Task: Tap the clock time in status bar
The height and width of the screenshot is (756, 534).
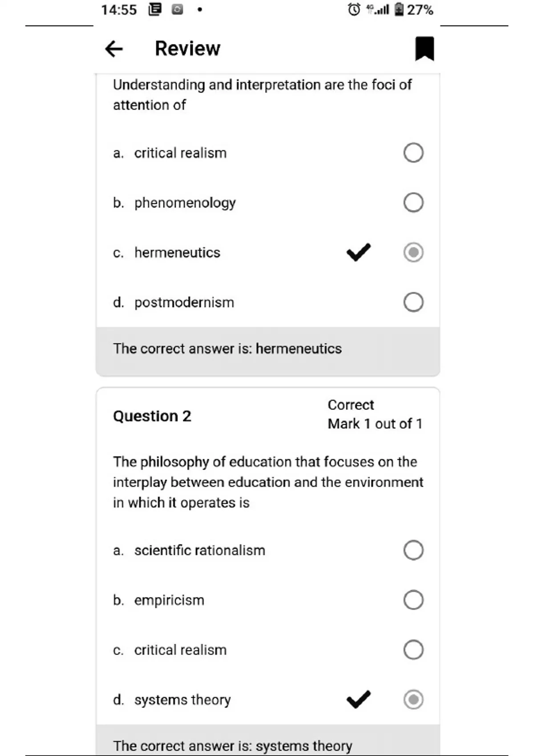Action: point(119,10)
